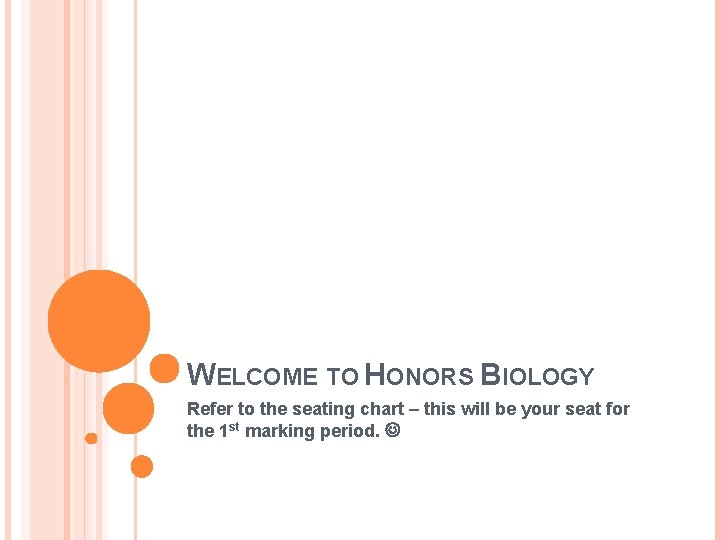The width and height of the screenshot is (720, 540).
Task: Click the word 'HONORS' in the title
Action: click(x=418, y=377)
